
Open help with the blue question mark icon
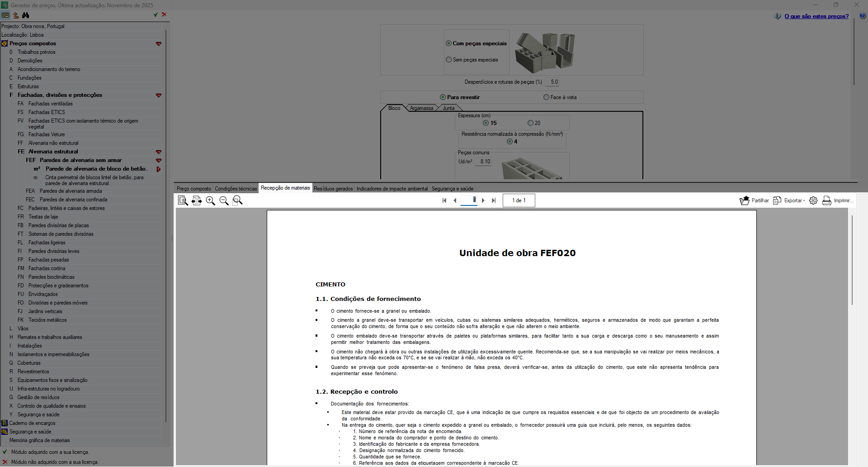click(863, 16)
